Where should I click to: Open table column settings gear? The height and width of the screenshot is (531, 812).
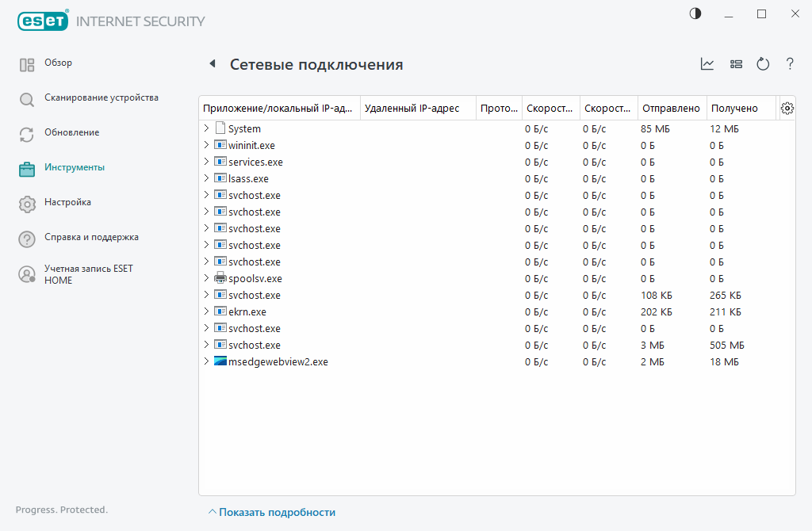787,108
